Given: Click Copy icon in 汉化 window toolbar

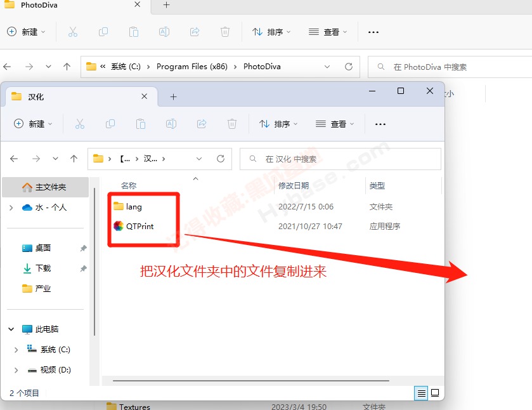Looking at the screenshot, I should pyautogui.click(x=110, y=124).
